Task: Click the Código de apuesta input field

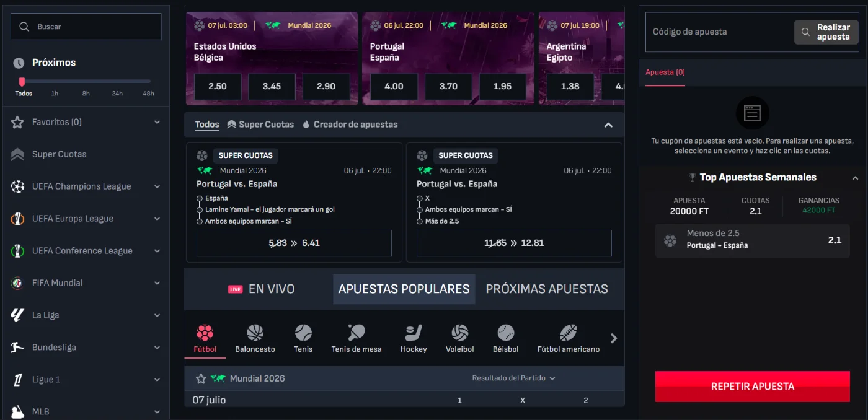Action: point(719,32)
